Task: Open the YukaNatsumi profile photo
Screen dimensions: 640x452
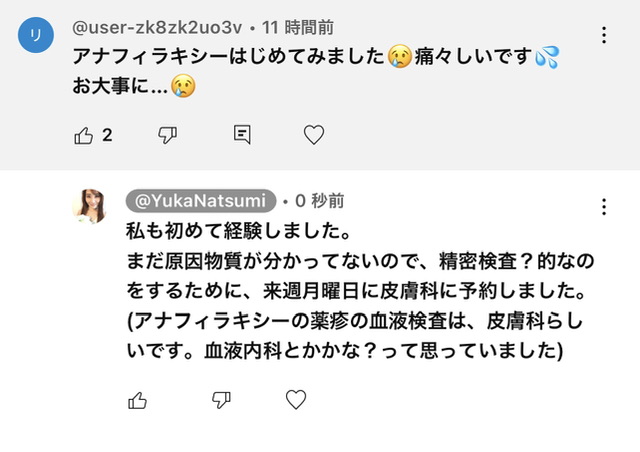Action: (x=89, y=205)
